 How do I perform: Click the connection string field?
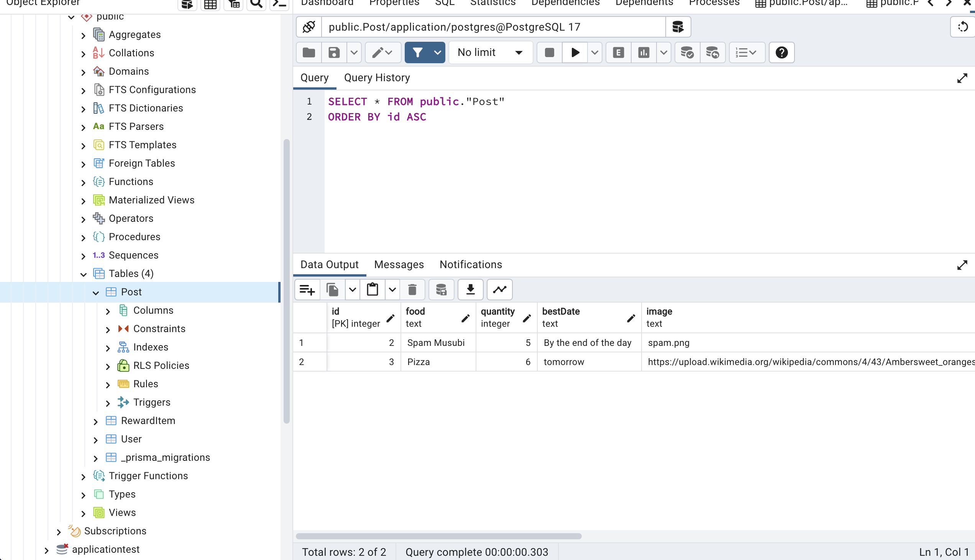click(x=493, y=27)
